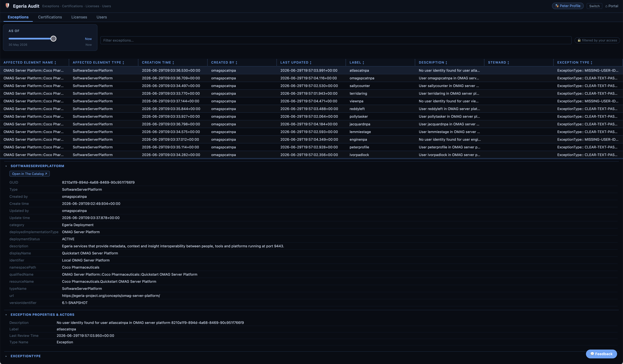
Task: Select the pollytasker exception row
Action: 311,116
